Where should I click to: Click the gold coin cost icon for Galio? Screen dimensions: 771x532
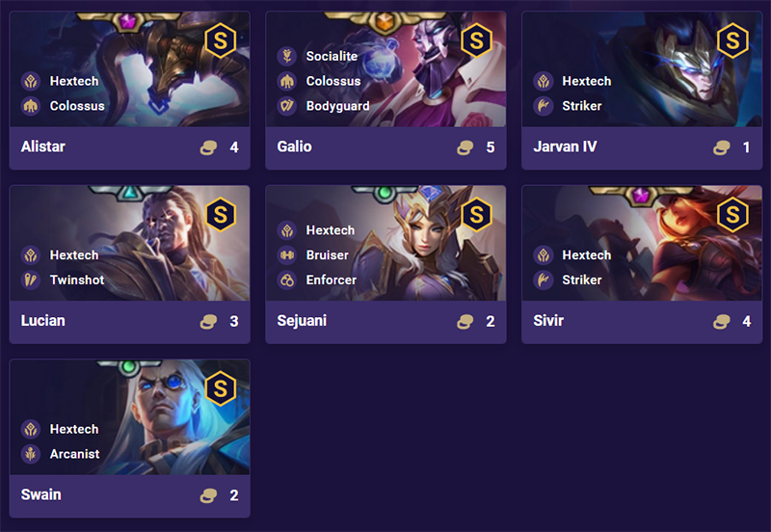click(x=465, y=147)
